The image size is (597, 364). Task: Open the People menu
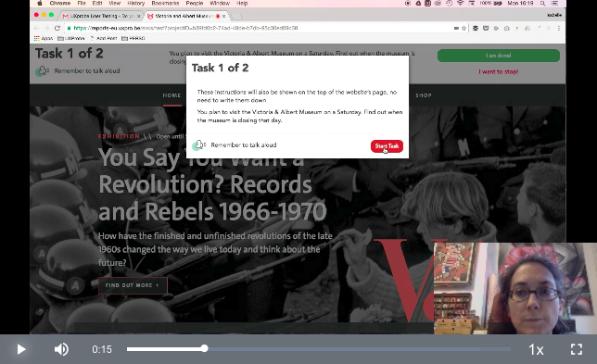(x=194, y=4)
